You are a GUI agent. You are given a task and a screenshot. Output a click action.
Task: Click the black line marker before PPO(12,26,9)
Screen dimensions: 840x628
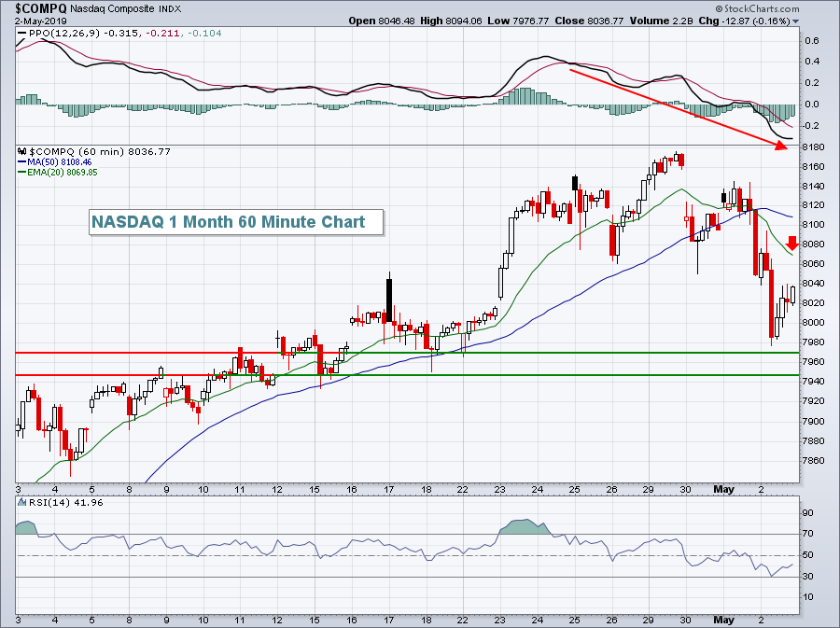point(21,34)
